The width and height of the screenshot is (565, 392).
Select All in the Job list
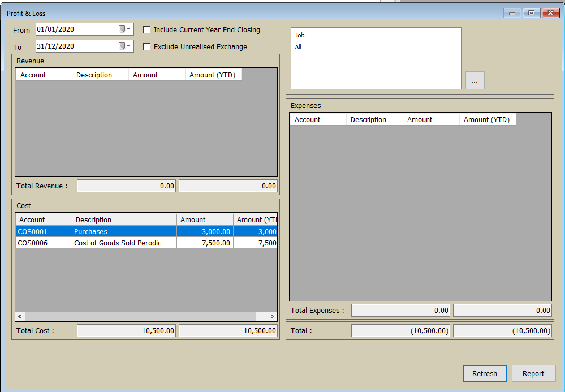click(x=298, y=47)
